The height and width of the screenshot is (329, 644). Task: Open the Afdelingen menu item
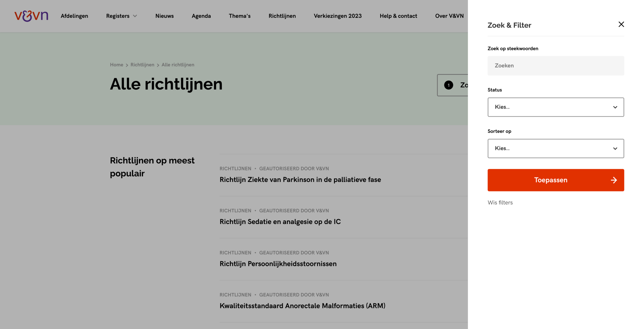click(x=74, y=16)
